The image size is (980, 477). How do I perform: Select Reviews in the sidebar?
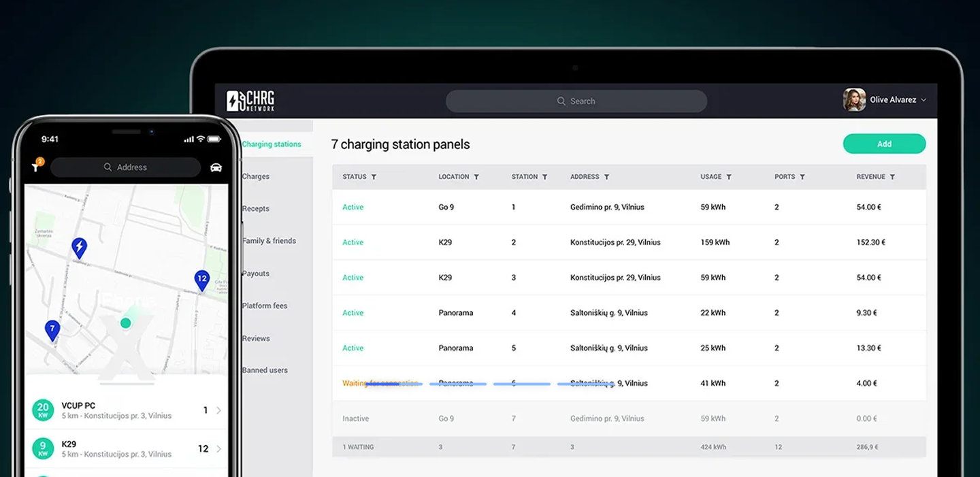[256, 339]
